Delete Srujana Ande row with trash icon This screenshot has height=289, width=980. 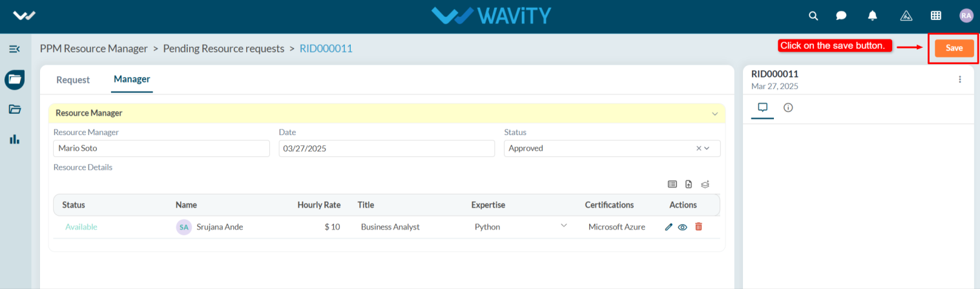698,227
